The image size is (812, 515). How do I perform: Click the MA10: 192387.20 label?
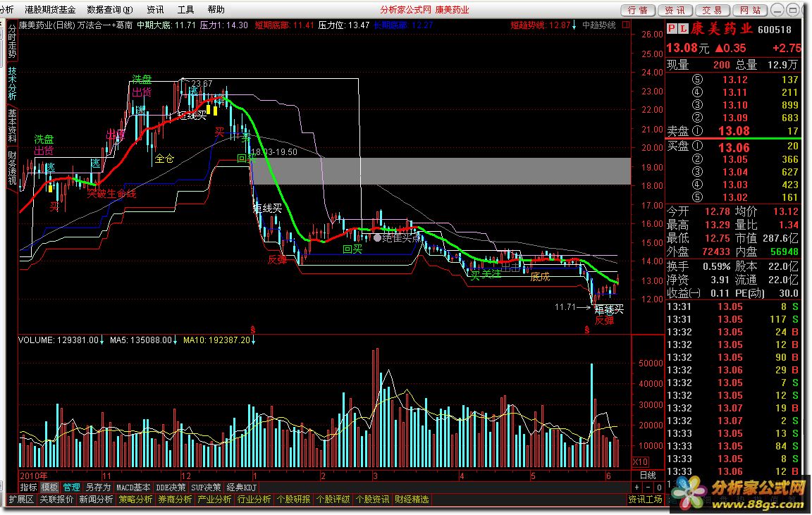(x=217, y=340)
